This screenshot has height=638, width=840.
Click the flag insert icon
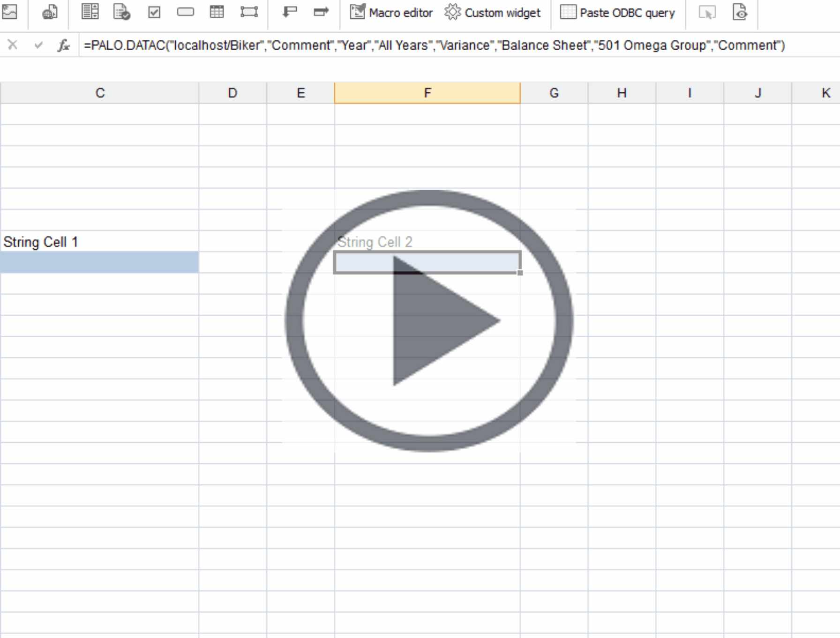[290, 13]
